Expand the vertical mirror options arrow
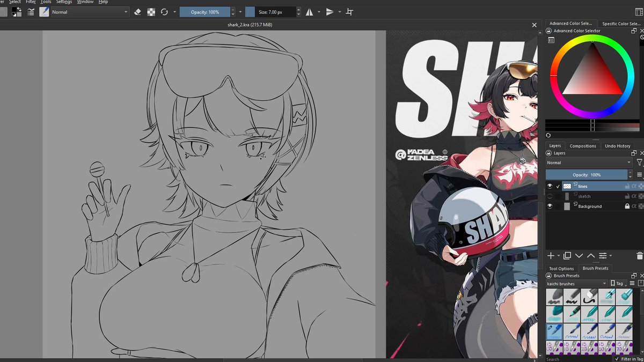Image resolution: width=644 pixels, height=362 pixels. 339,12
